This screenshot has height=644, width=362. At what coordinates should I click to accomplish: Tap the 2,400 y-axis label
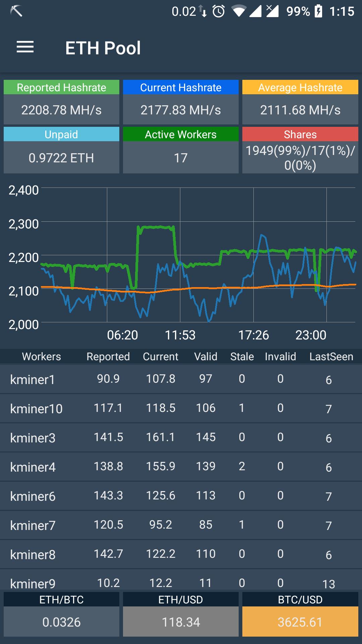tap(23, 190)
